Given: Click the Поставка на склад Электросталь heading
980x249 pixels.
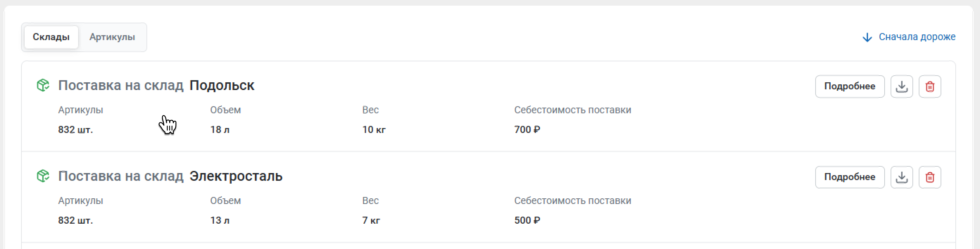Looking at the screenshot, I should tap(170, 177).
